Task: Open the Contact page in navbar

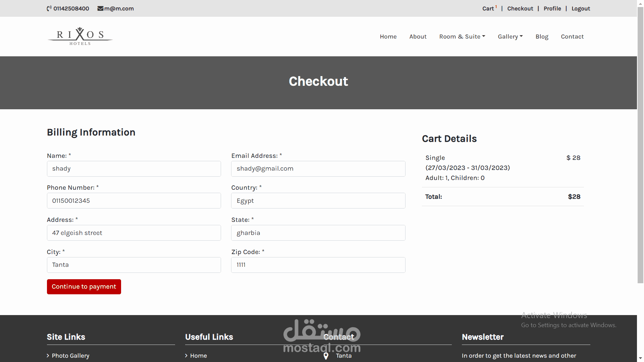Action: click(x=572, y=37)
